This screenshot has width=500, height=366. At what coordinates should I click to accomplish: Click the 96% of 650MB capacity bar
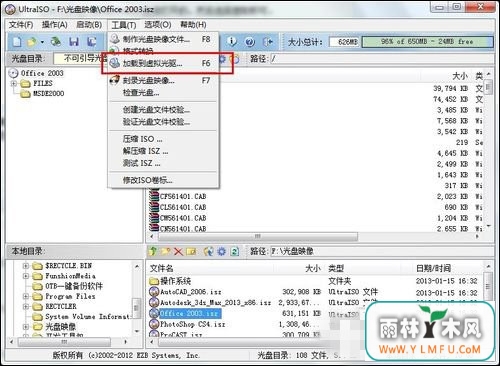pyautogui.click(x=427, y=42)
